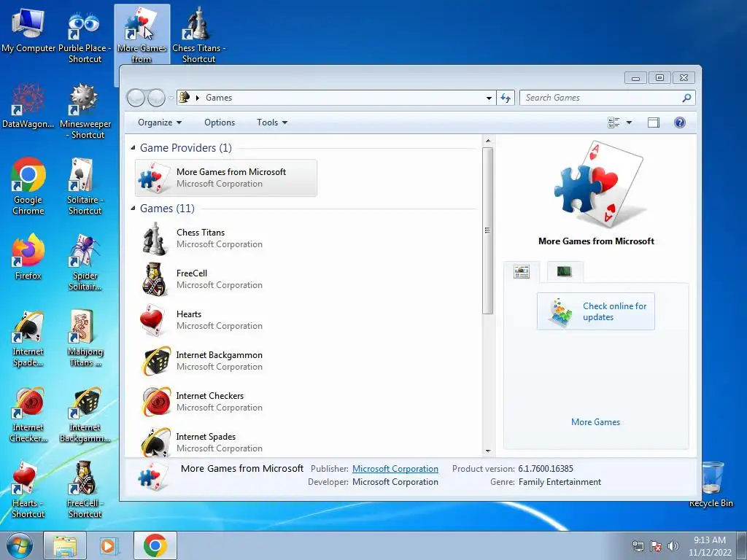
Task: Click the Search Games field
Action: 600,98
